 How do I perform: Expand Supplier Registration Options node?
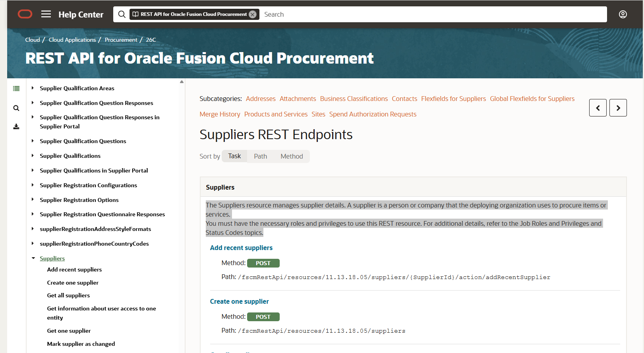point(33,200)
